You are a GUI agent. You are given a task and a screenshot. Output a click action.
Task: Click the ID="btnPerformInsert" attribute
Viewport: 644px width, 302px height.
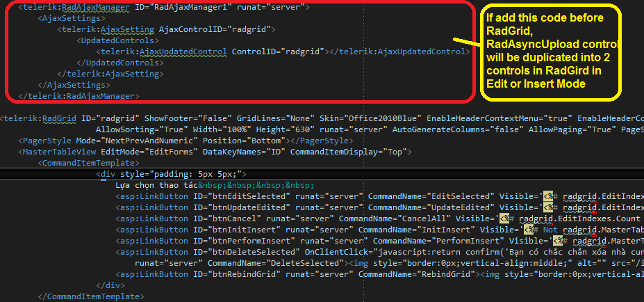(244, 241)
